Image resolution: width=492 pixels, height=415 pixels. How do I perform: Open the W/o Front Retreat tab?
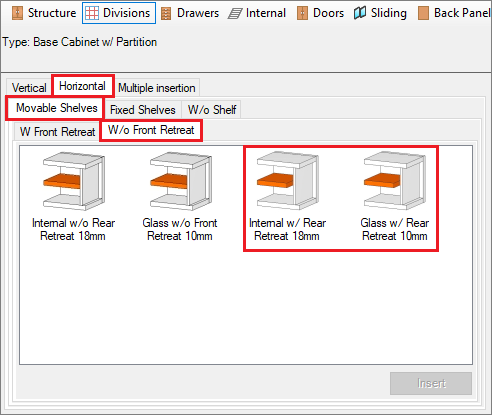pos(151,130)
